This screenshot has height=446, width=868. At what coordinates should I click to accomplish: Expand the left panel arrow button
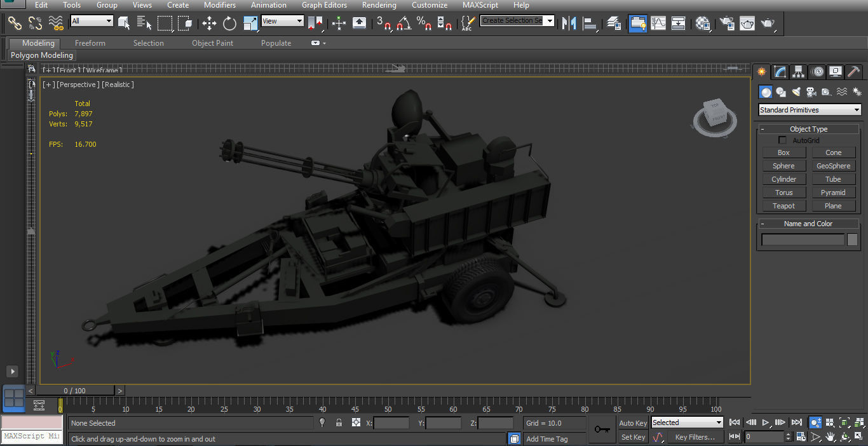pos(12,371)
